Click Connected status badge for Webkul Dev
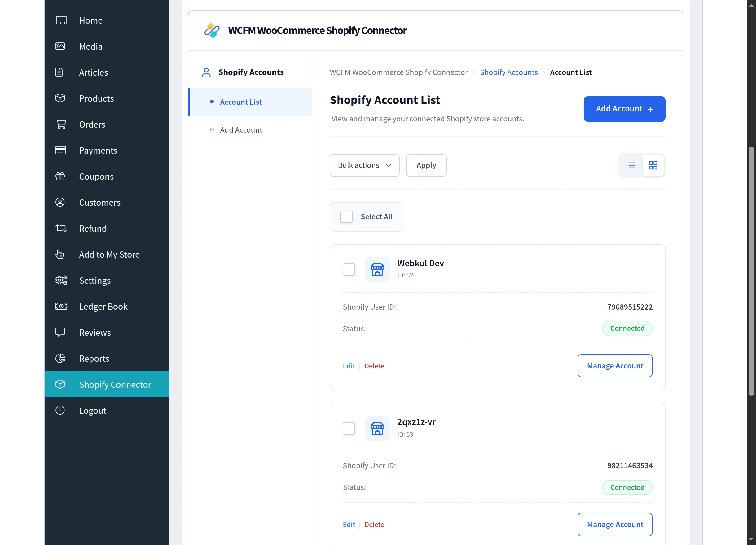The image size is (756, 545). 627,329
